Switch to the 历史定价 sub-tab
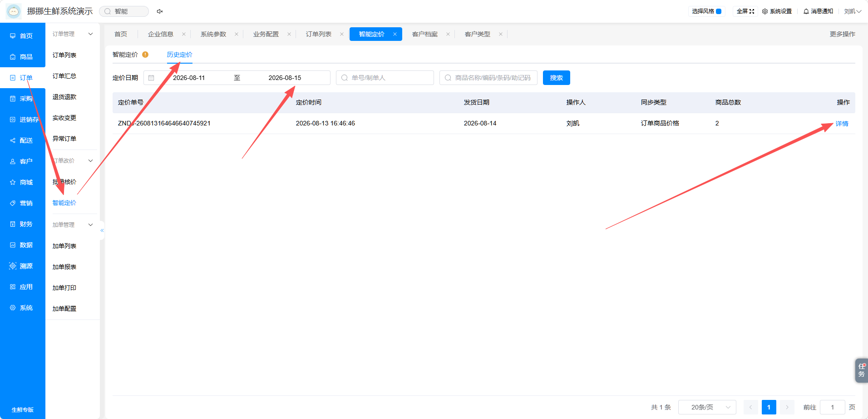The width and height of the screenshot is (868, 419). pyautogui.click(x=180, y=55)
